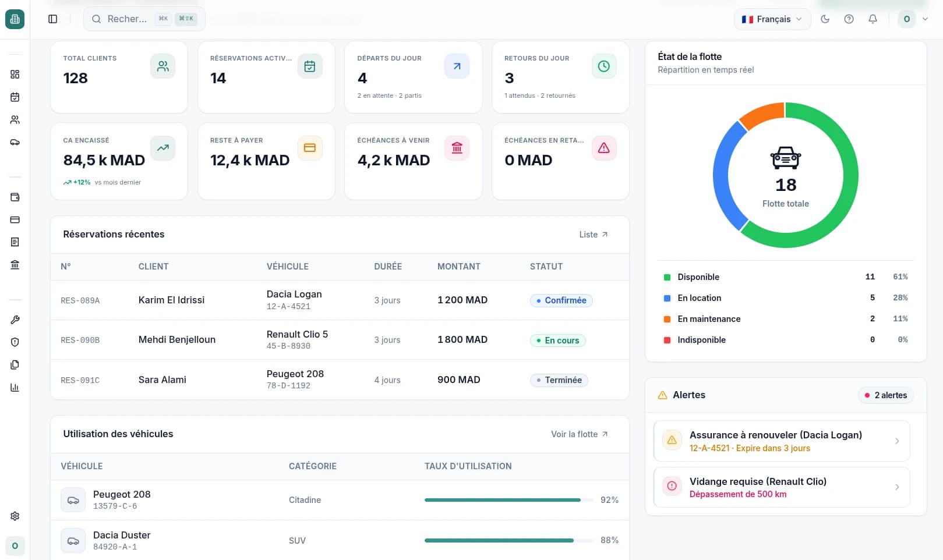Click the Reste à payer card icon
This screenshot has height=560, width=943.
(310, 148)
